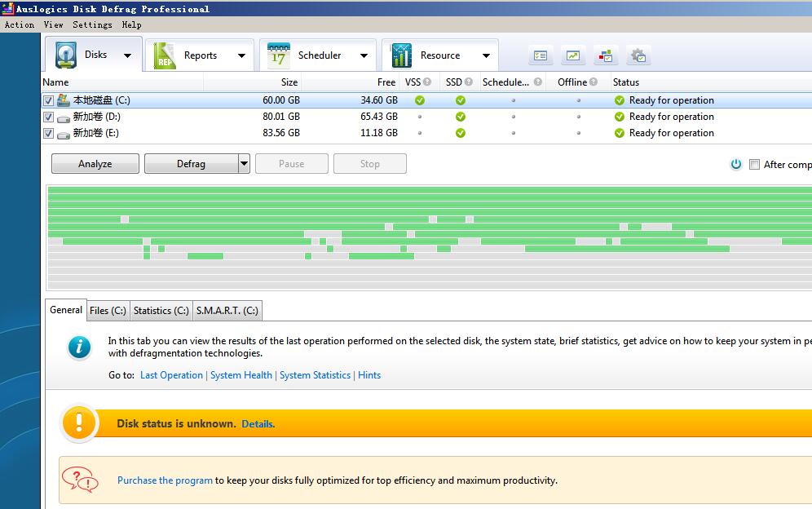Expand the Disks dropdown arrow

[x=127, y=55]
